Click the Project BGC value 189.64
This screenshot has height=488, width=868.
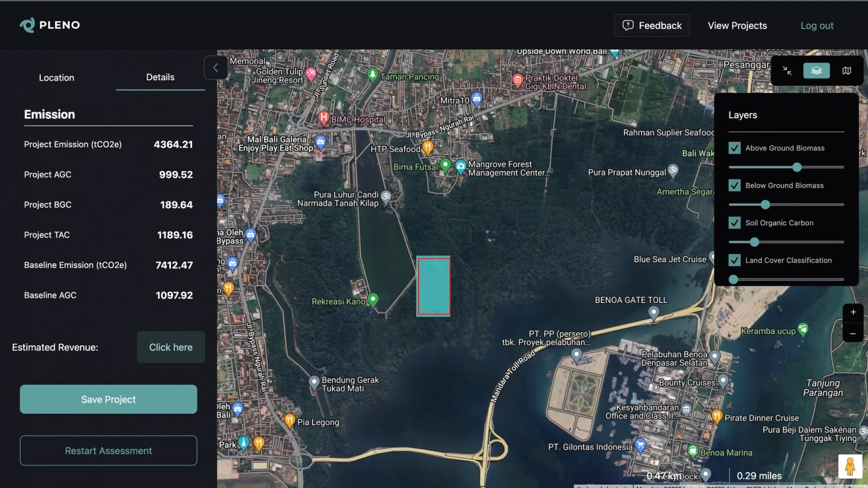176,205
